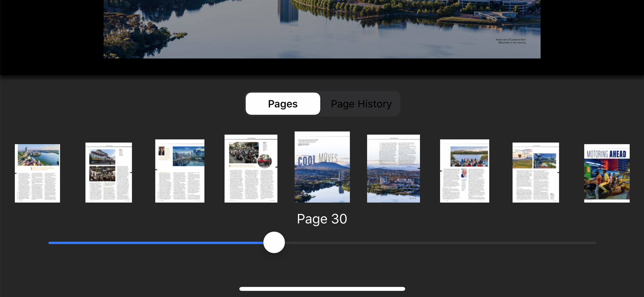Switch to the Page History tab
Screen dimensions: 644x297
361,104
